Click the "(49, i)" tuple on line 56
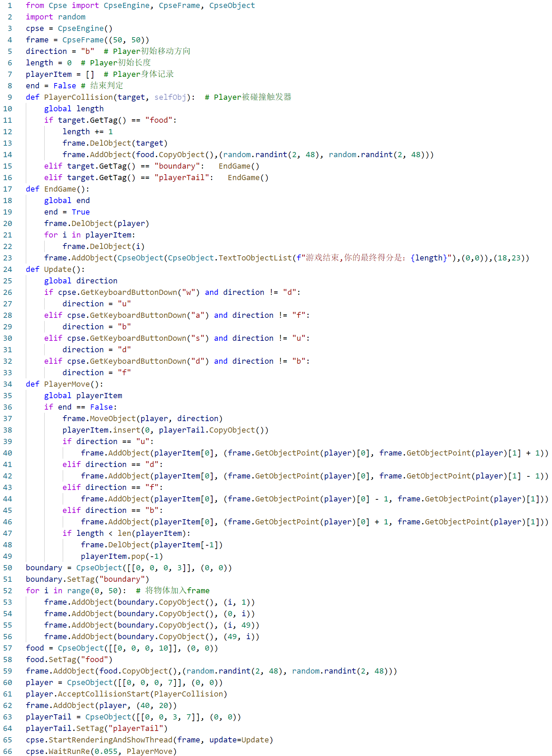This screenshot has width=552, height=756. [239, 637]
